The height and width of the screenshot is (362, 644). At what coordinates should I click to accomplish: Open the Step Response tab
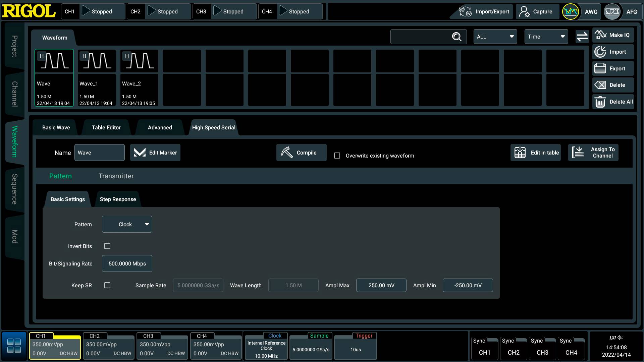(x=118, y=199)
